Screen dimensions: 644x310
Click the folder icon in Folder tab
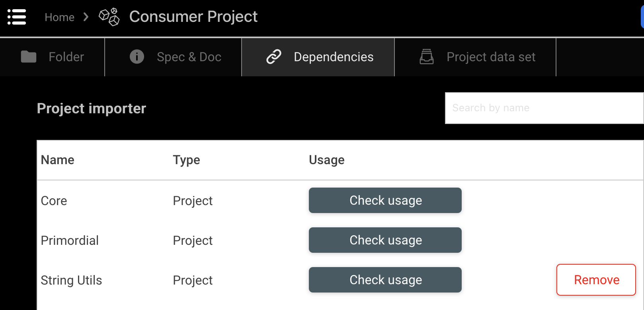[29, 57]
